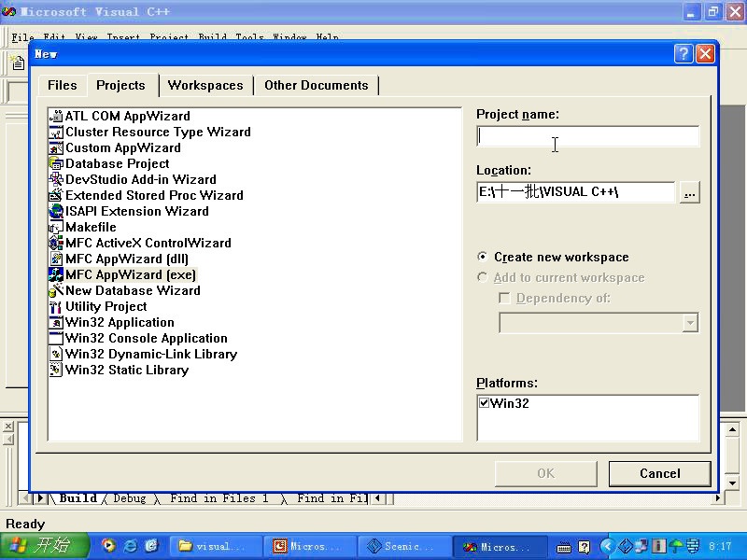
Task: Pick ISAPI Extension Wizard icon
Action: (x=56, y=211)
